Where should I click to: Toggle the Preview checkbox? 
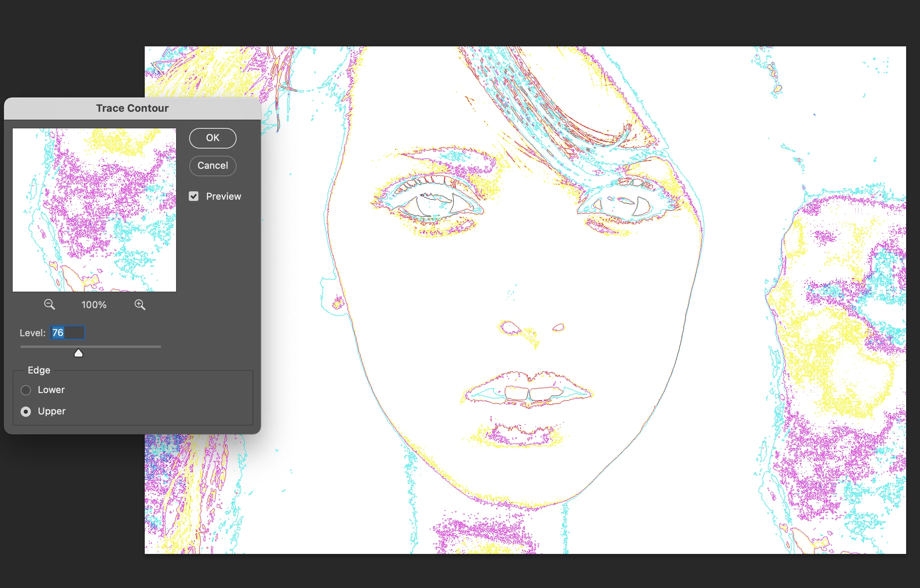[x=194, y=196]
